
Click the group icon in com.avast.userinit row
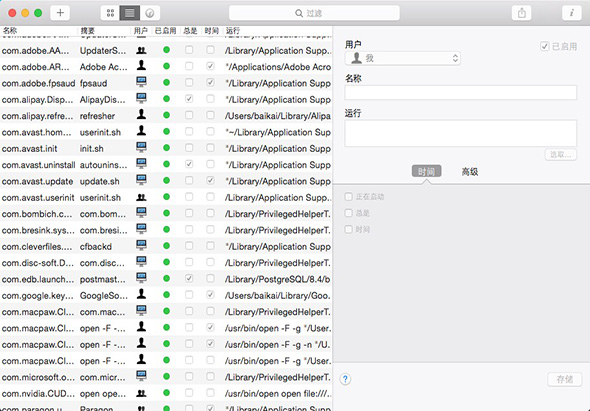pyautogui.click(x=141, y=197)
